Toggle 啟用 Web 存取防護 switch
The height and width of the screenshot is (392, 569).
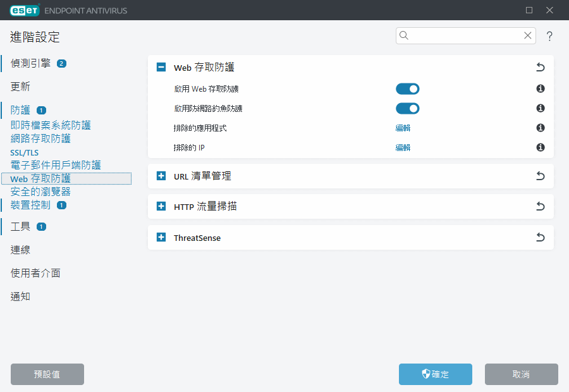click(407, 89)
